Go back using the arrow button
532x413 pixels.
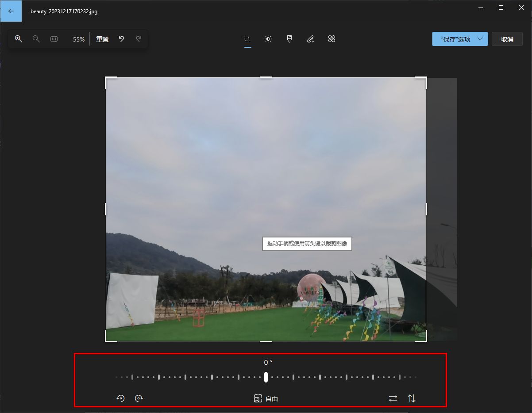[x=11, y=11]
